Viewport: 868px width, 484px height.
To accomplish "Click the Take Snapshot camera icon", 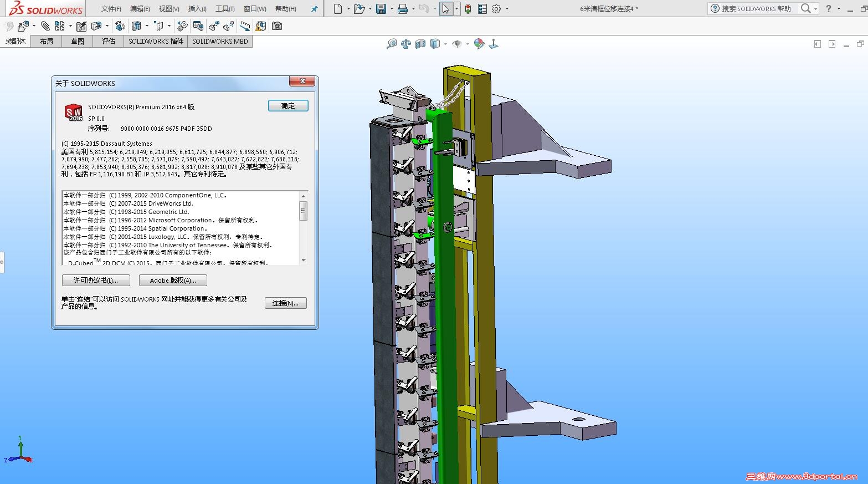I will [x=277, y=26].
